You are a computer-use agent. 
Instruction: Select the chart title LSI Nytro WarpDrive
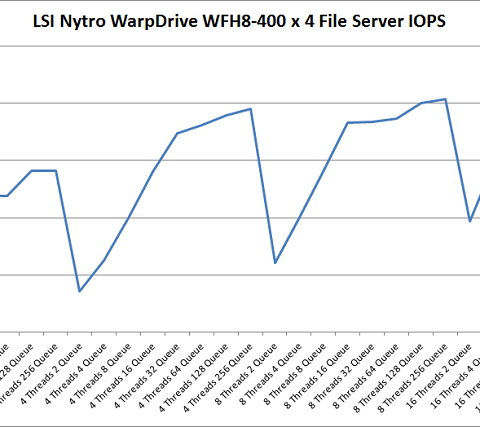[x=239, y=21]
